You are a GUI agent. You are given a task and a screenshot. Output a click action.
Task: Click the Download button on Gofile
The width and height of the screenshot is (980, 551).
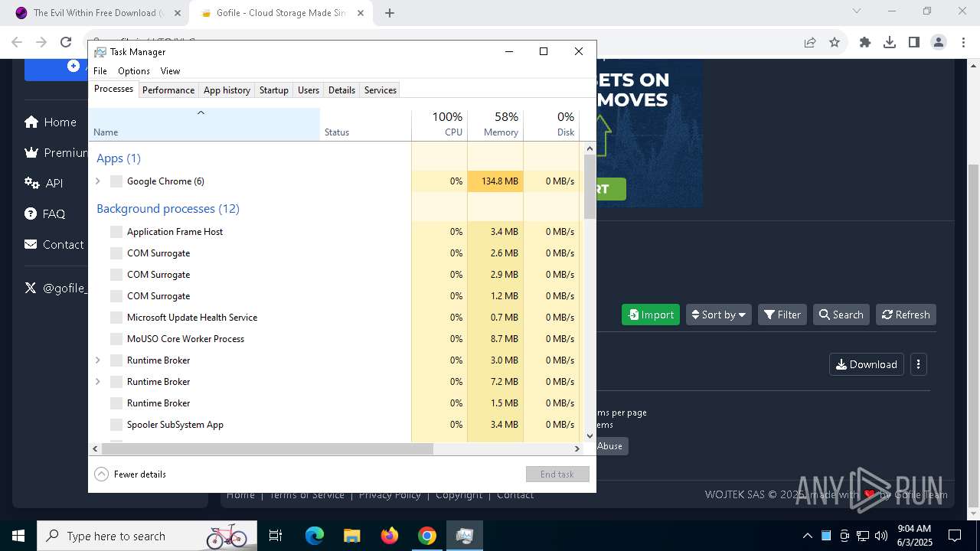pyautogui.click(x=867, y=364)
